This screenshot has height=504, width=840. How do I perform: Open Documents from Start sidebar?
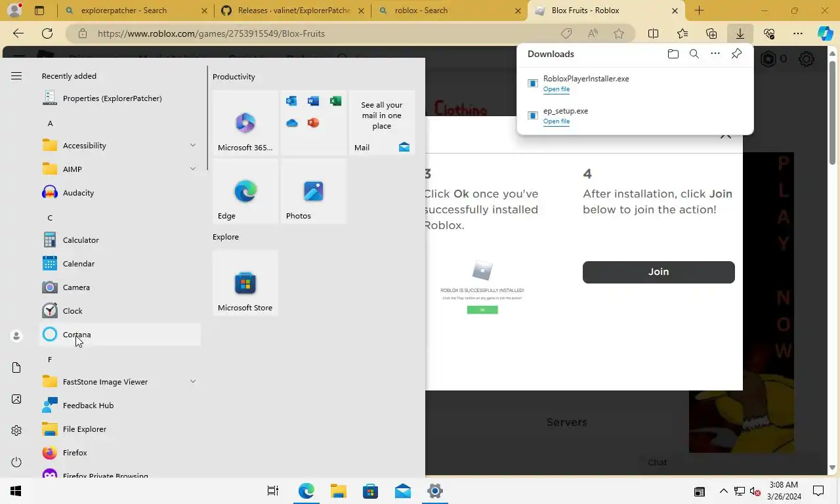tap(16, 367)
